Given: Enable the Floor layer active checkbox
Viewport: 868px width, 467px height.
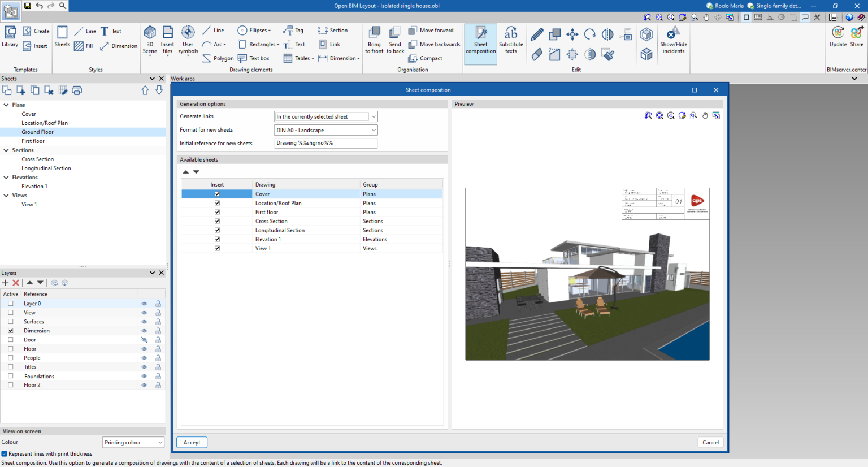Looking at the screenshot, I should [x=10, y=348].
